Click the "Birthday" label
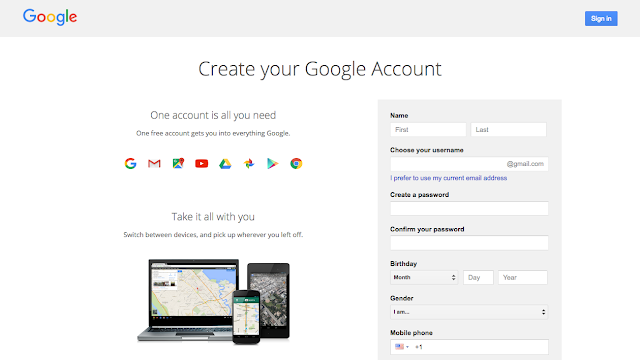The height and width of the screenshot is (360, 640). (x=403, y=264)
